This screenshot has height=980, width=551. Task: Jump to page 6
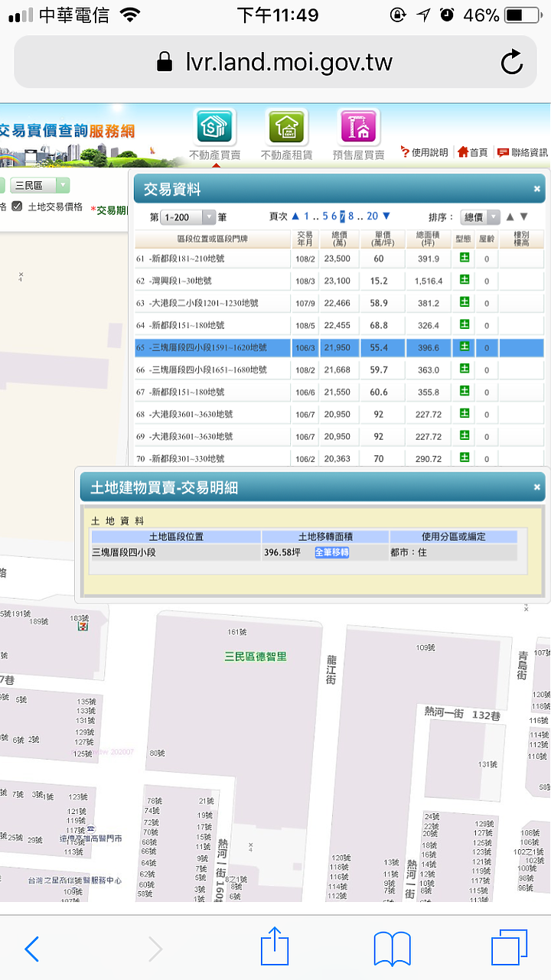coord(334,217)
